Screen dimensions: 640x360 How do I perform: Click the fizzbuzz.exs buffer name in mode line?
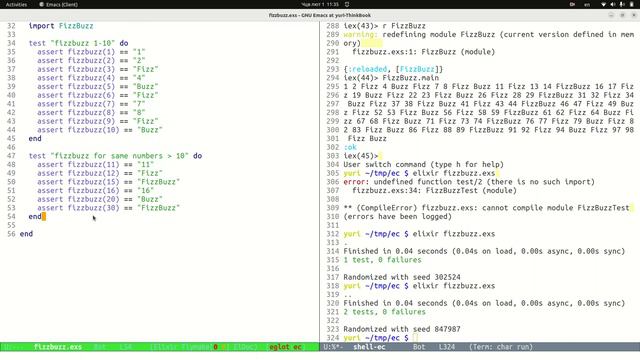(58, 347)
